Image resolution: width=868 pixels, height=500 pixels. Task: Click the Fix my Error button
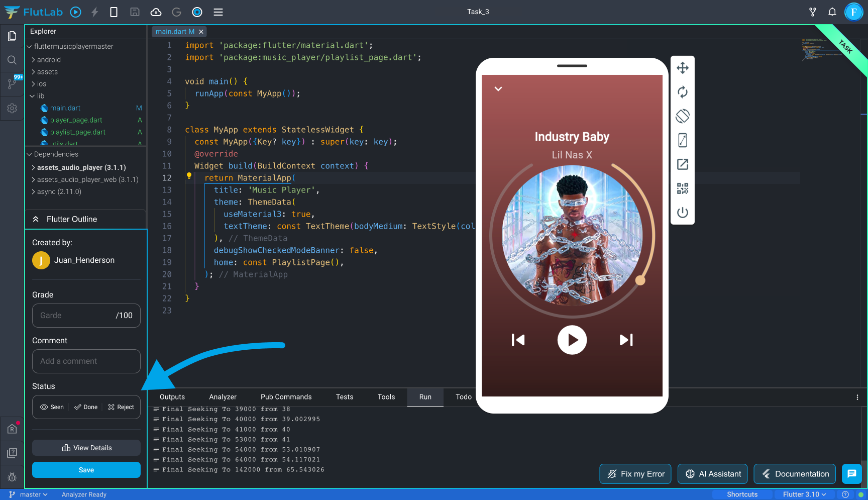635,474
